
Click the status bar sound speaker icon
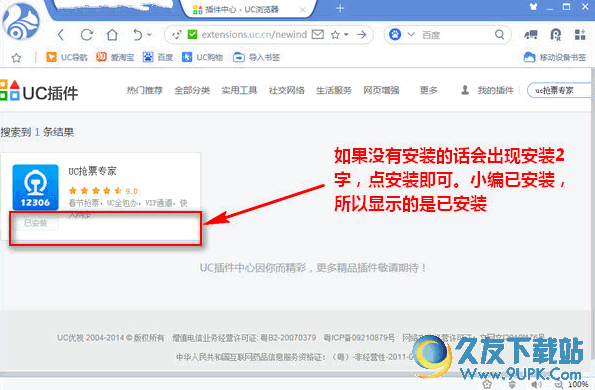(x=535, y=385)
